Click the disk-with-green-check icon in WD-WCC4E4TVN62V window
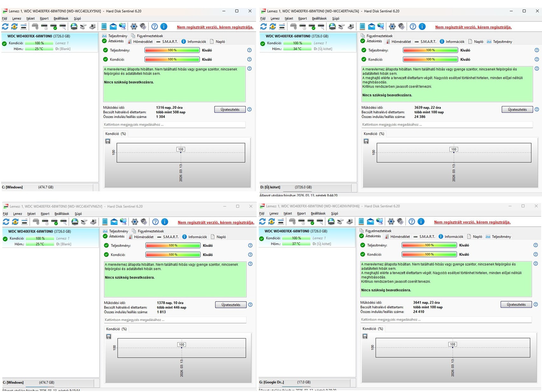The width and height of the screenshot is (542, 392). [55, 222]
